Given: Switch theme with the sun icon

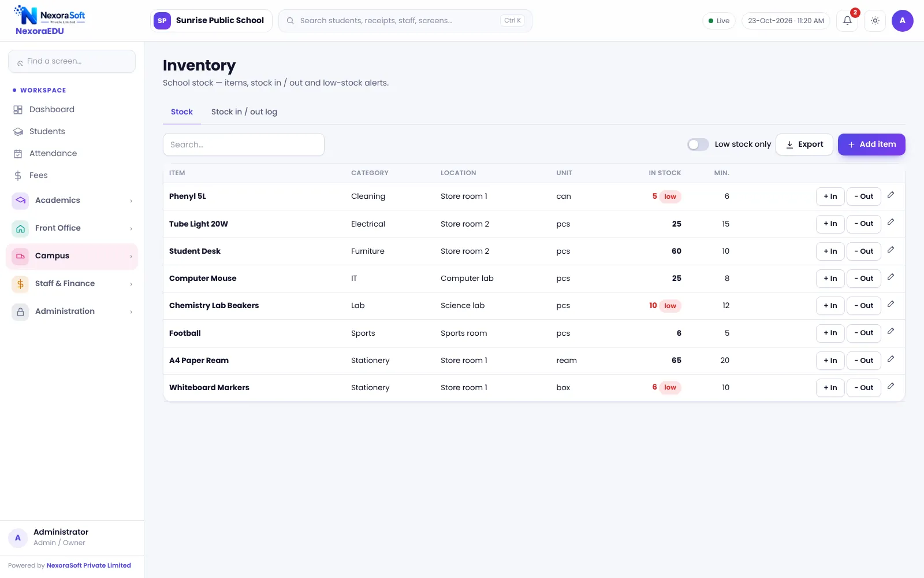Looking at the screenshot, I should click(x=875, y=21).
